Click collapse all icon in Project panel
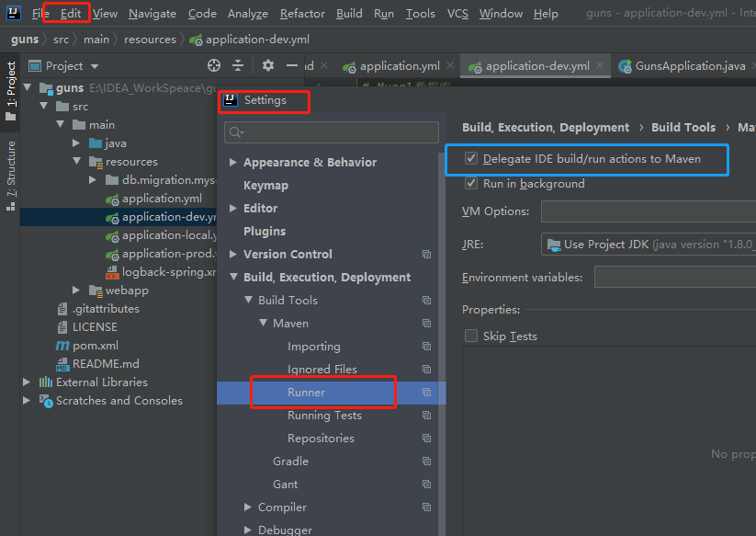Image resolution: width=756 pixels, height=536 pixels. 238,65
